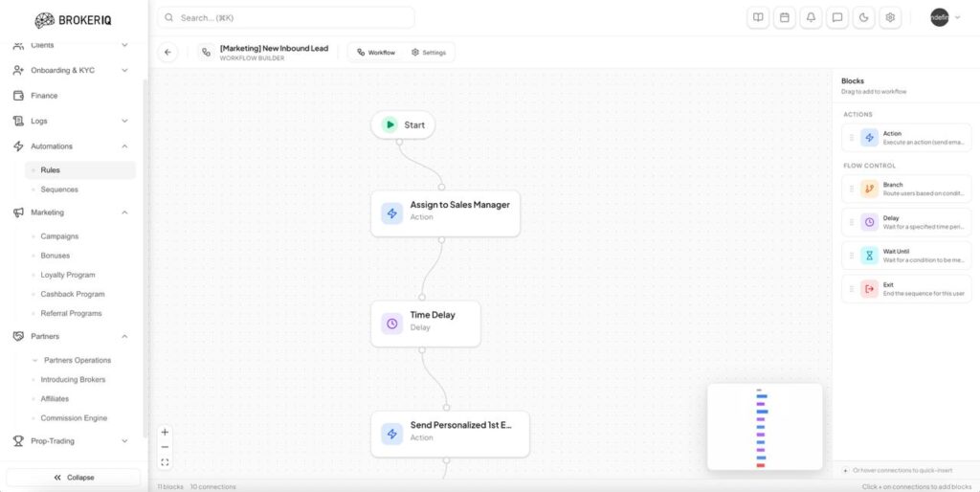Open the user profile dropdown

(945, 17)
